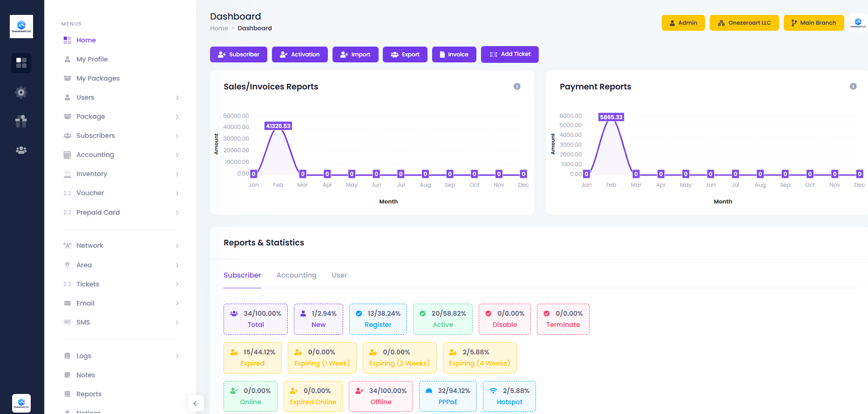This screenshot has width=868, height=414.
Task: Click the Export button
Action: 405,54
